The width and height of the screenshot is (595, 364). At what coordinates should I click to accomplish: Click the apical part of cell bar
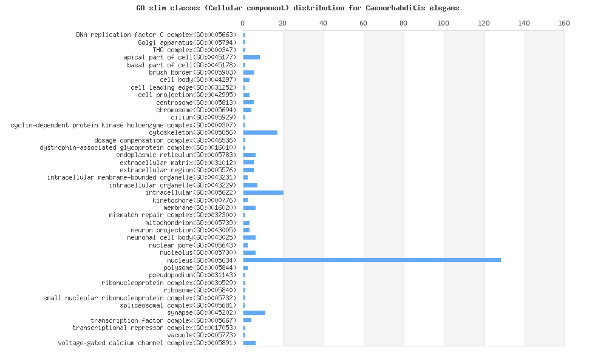[251, 57]
